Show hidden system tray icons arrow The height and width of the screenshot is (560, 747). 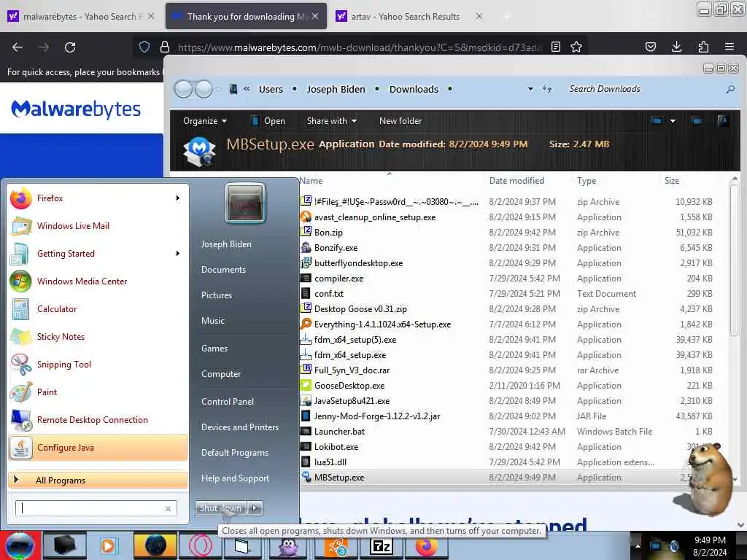point(638,545)
